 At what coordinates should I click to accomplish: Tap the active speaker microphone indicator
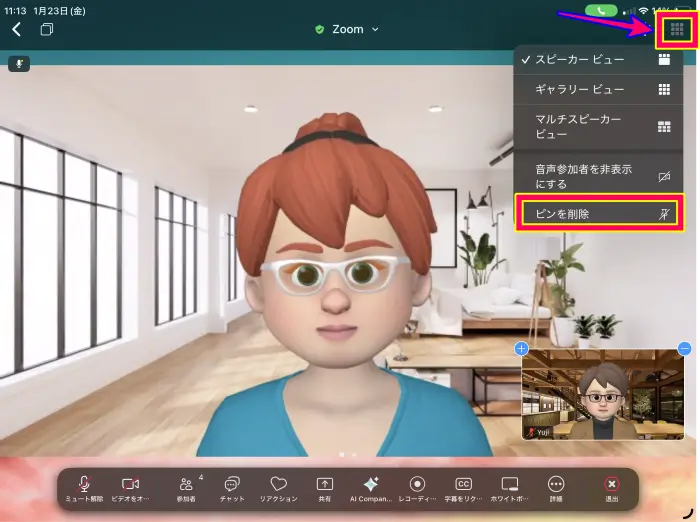point(19,64)
